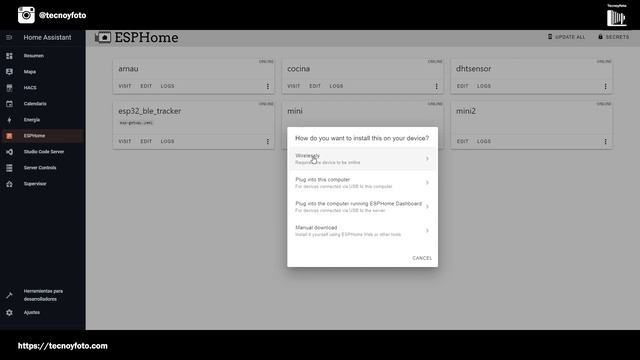
Task: Select the arnau device name
Action: pos(128,69)
